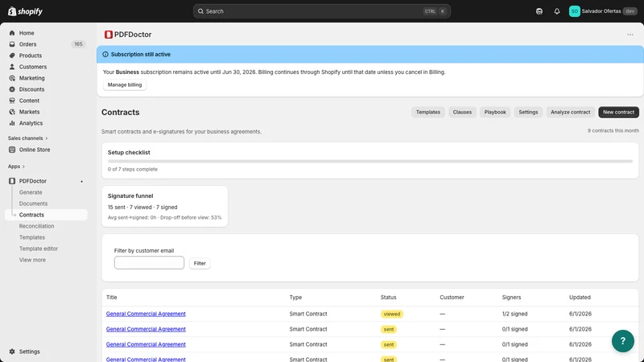Show more PDFDoctor pages via View more

point(32,260)
